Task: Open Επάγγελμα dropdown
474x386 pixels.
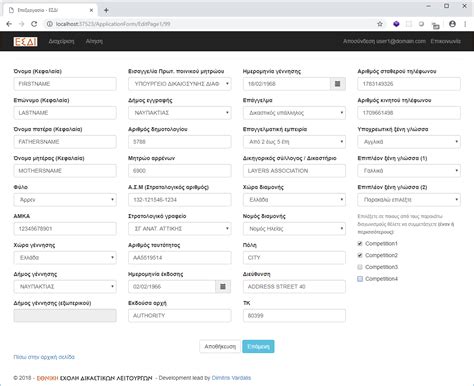Action: [x=294, y=113]
